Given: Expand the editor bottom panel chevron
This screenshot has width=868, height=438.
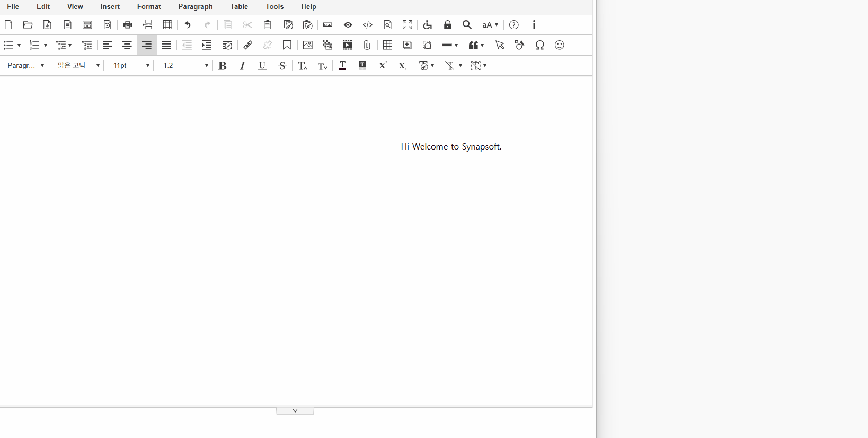Looking at the screenshot, I should 295,411.
